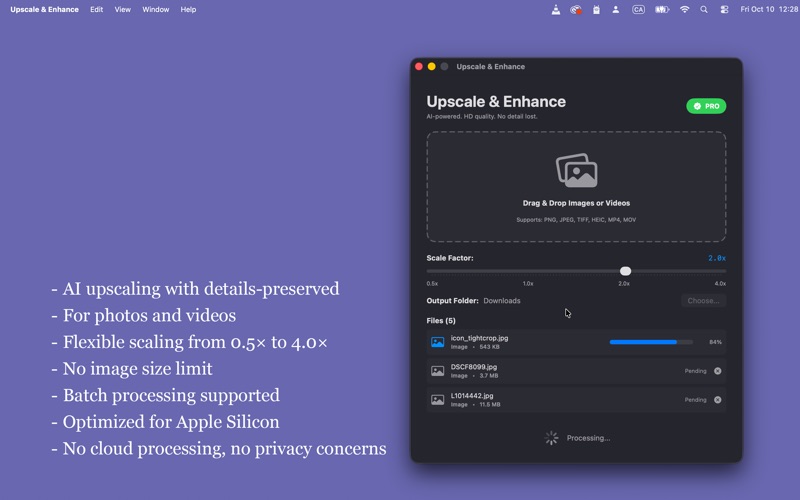Click the date and time display
Viewport: 800px width, 500px height.
tap(769, 9)
